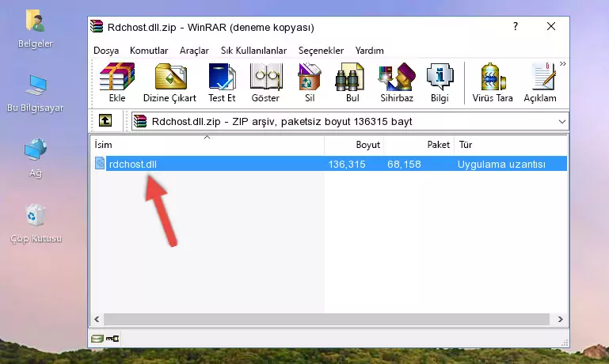Open the Dosya menu
609x364 pixels.
pyautogui.click(x=106, y=51)
